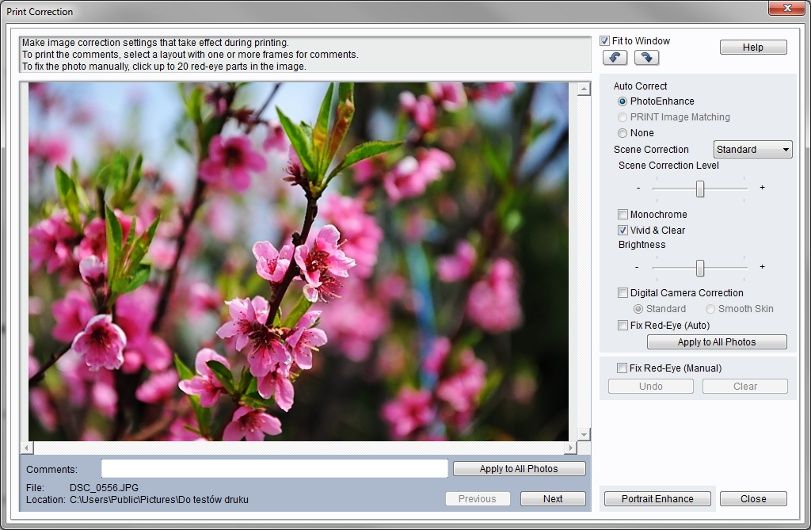This screenshot has height=530, width=811.
Task: Select the PhotoEnhance radio option
Action: pyautogui.click(x=622, y=101)
